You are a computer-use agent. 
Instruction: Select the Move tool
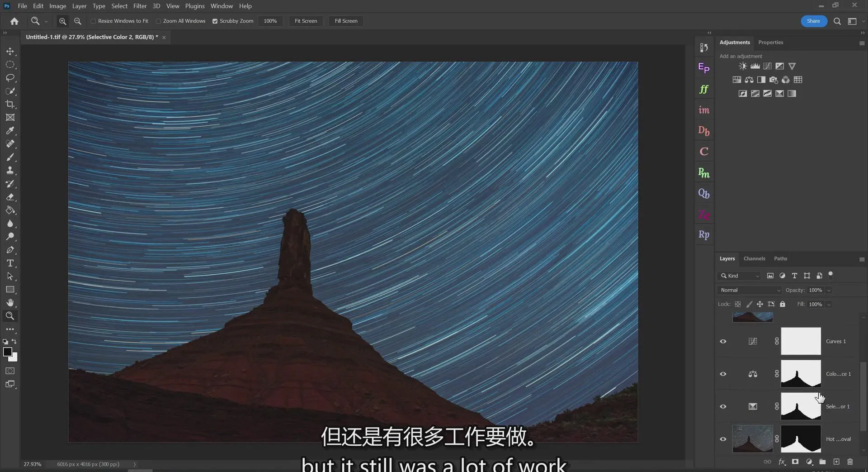coord(10,51)
